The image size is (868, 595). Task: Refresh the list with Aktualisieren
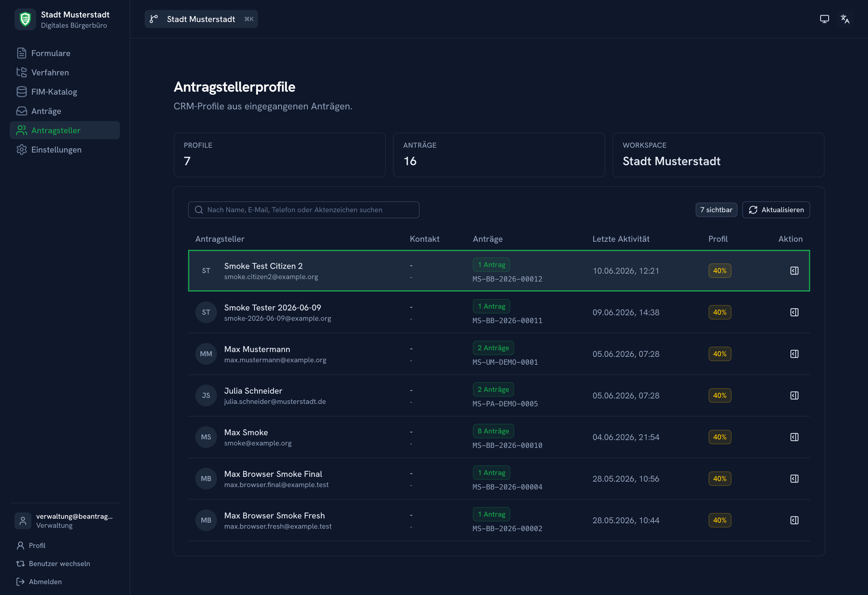click(776, 210)
